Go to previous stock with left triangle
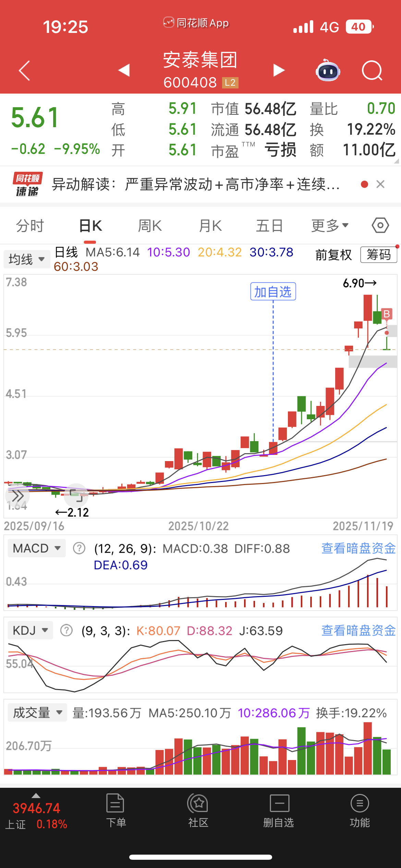 pos(124,70)
